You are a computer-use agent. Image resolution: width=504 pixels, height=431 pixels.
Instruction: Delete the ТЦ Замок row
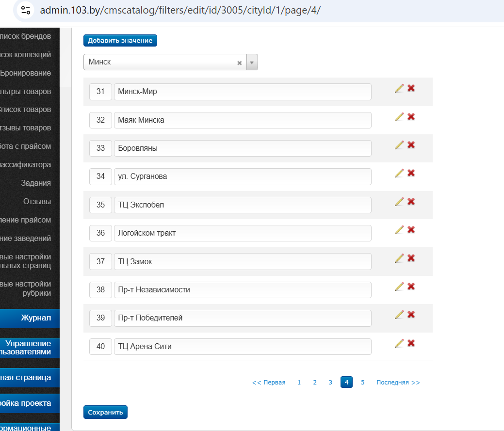[x=411, y=258]
